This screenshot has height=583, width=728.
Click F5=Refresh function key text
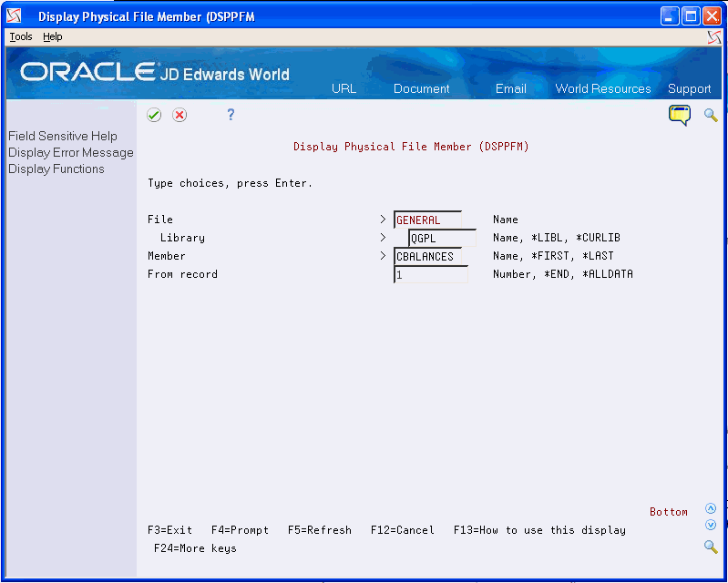320,530
